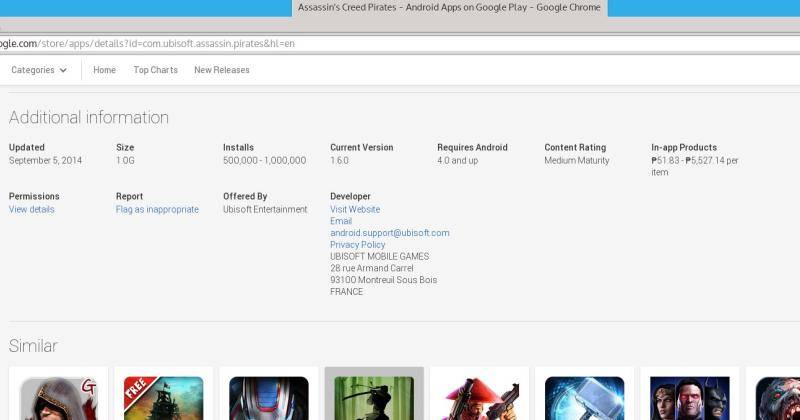Viewport: 800px width, 420px height.
Task: Open the Thor hammer app icon
Action: pyautogui.click(x=585, y=398)
